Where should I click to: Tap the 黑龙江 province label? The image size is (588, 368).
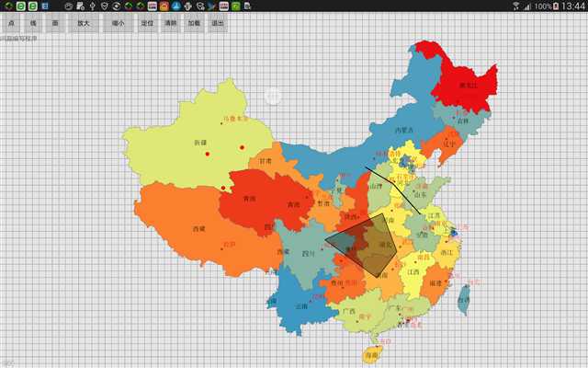tap(469, 86)
